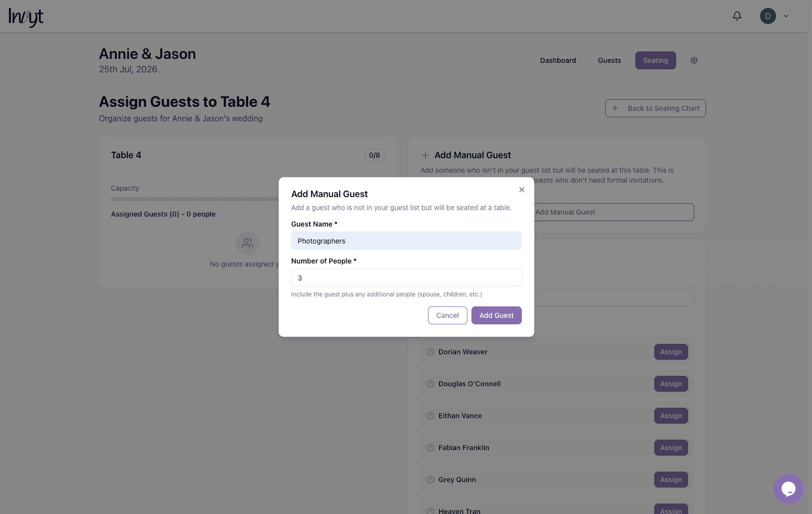
Task: Click the Add Guest button
Action: (x=496, y=315)
